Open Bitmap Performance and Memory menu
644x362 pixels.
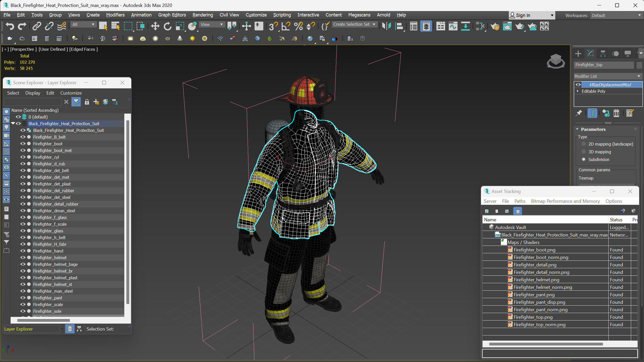point(565,201)
